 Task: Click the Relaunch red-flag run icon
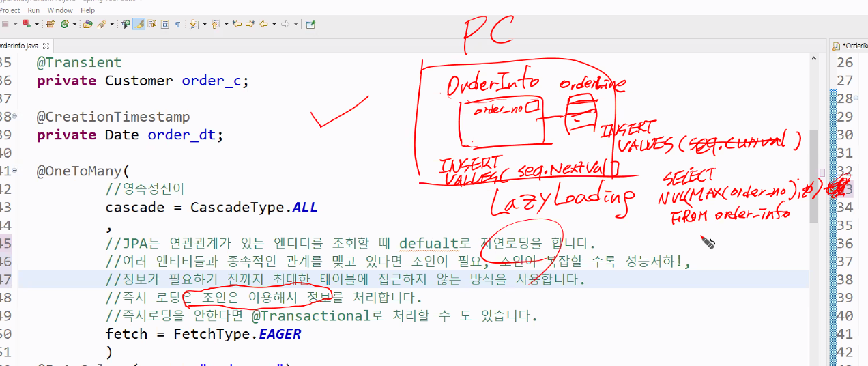[x=27, y=24]
